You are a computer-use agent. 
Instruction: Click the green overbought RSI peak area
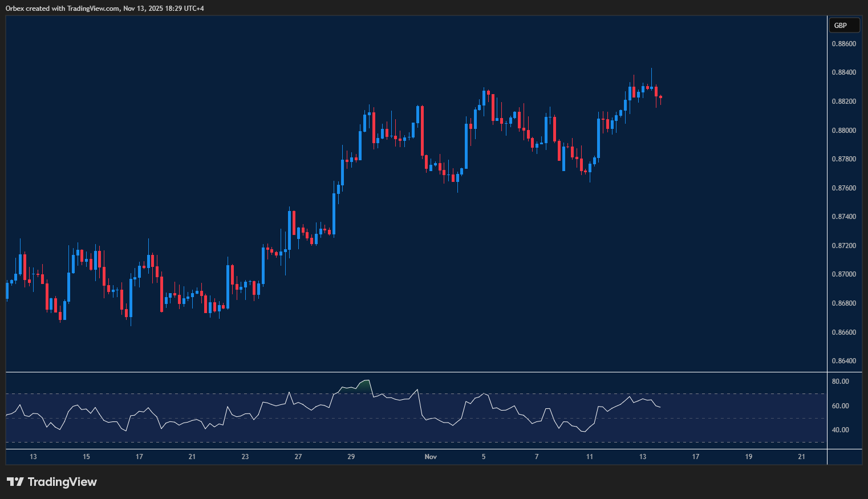364,386
